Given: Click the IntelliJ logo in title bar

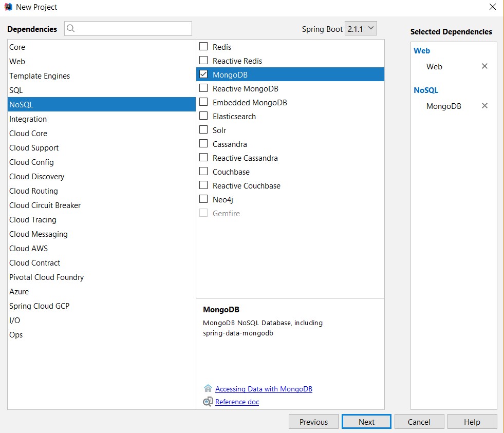Looking at the screenshot, I should [x=8, y=7].
